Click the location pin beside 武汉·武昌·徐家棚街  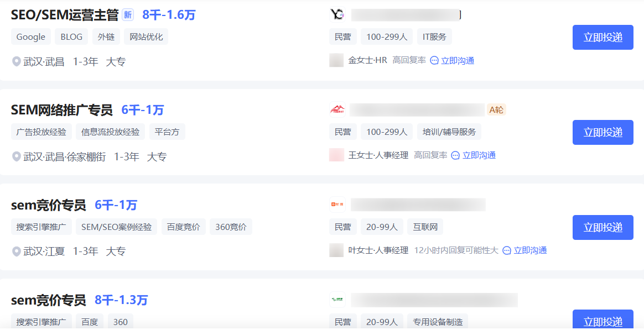tap(17, 156)
